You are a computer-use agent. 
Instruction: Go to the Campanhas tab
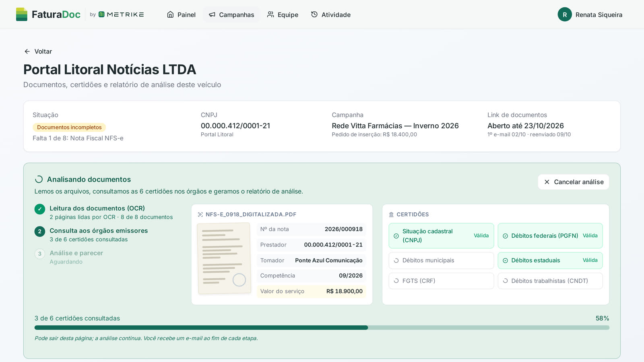231,14
